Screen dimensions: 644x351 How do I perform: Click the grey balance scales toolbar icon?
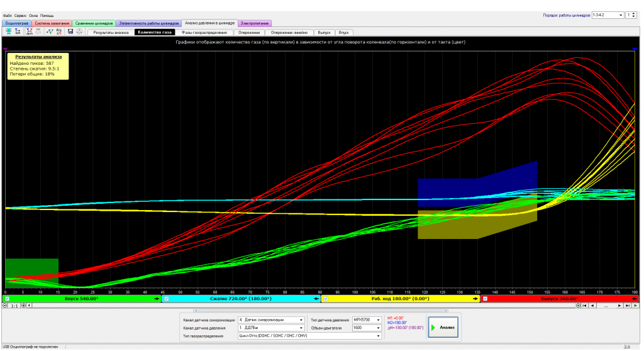[79, 31]
